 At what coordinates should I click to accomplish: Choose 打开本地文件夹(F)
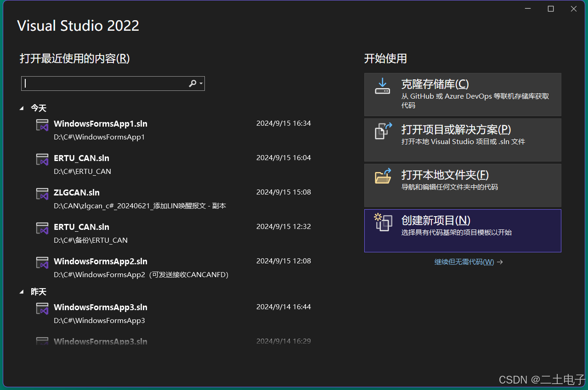click(463, 185)
